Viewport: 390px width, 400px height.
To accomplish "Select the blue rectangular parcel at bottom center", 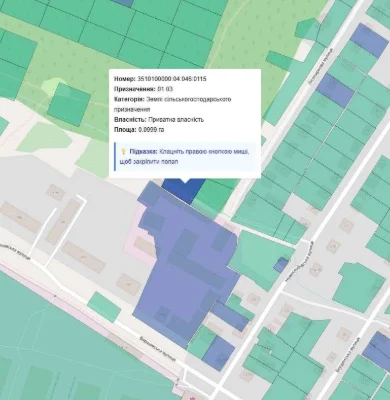I will click(219, 353).
